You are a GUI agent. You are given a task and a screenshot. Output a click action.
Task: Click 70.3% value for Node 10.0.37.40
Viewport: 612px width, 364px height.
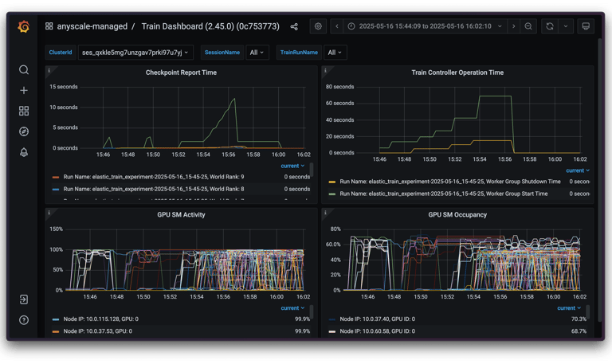pyautogui.click(x=579, y=319)
